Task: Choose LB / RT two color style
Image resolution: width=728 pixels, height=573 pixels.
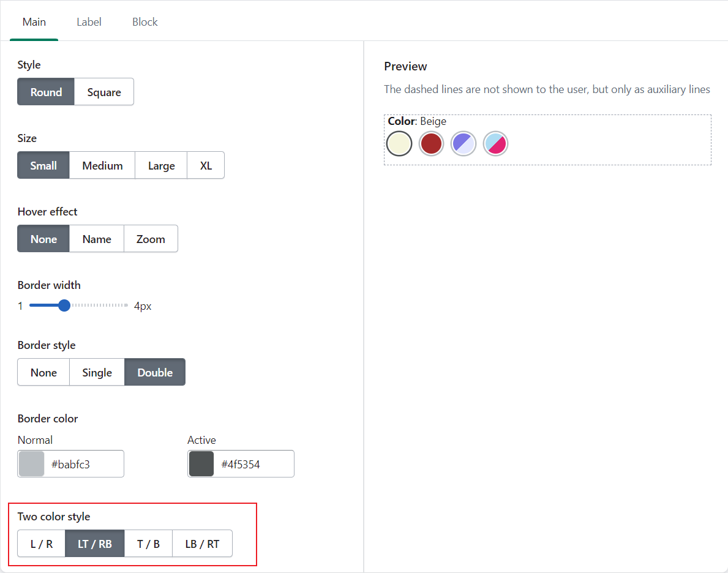Action: pos(202,544)
